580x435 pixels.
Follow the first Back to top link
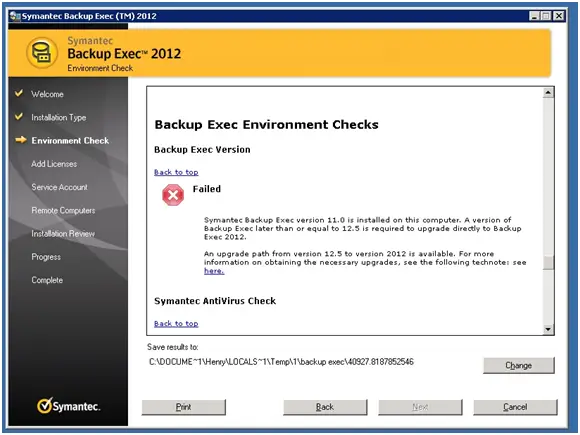[x=176, y=172]
